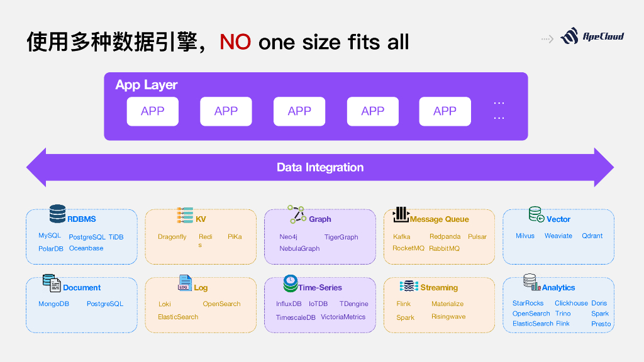Image resolution: width=644 pixels, height=362 pixels.
Task: Click VictoriaMetrics in the Time-Series box
Action: (343, 317)
